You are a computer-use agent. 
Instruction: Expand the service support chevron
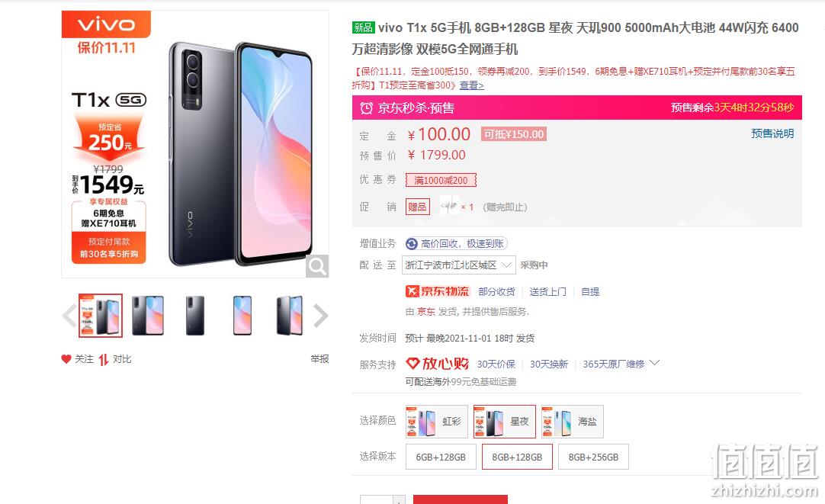(x=654, y=363)
